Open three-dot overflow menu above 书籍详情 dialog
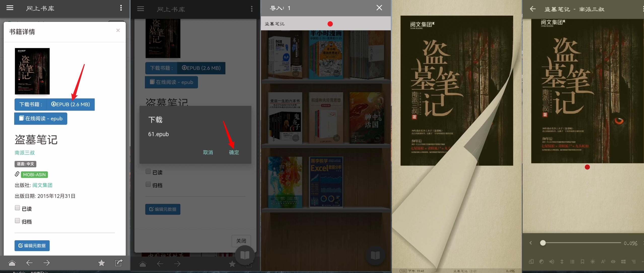644x273 pixels. click(121, 8)
